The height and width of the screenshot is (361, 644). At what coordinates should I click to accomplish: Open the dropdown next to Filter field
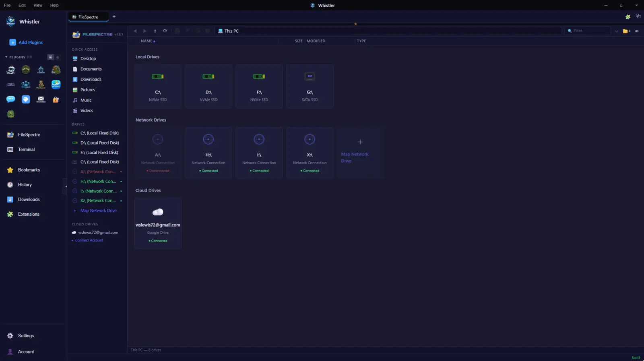pos(617,31)
